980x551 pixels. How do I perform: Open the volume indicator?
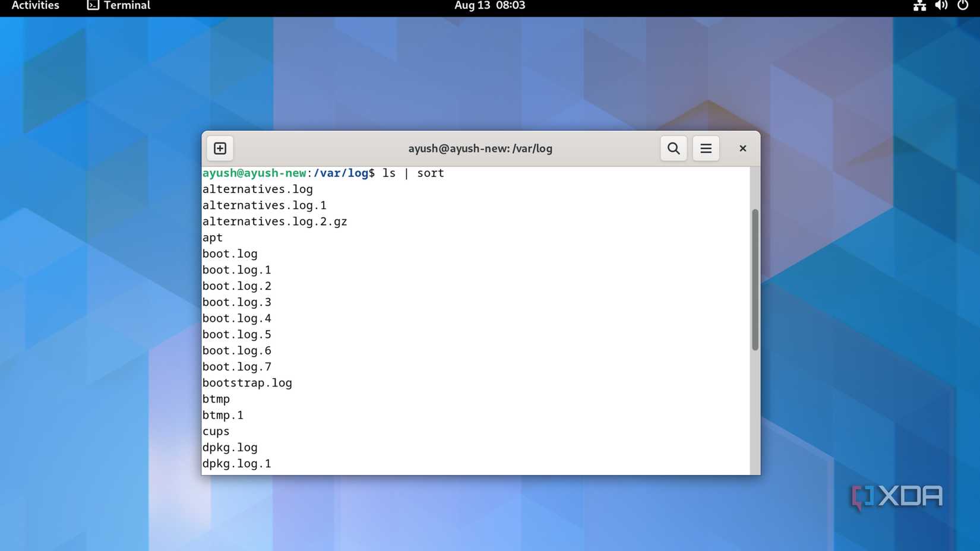[940, 6]
